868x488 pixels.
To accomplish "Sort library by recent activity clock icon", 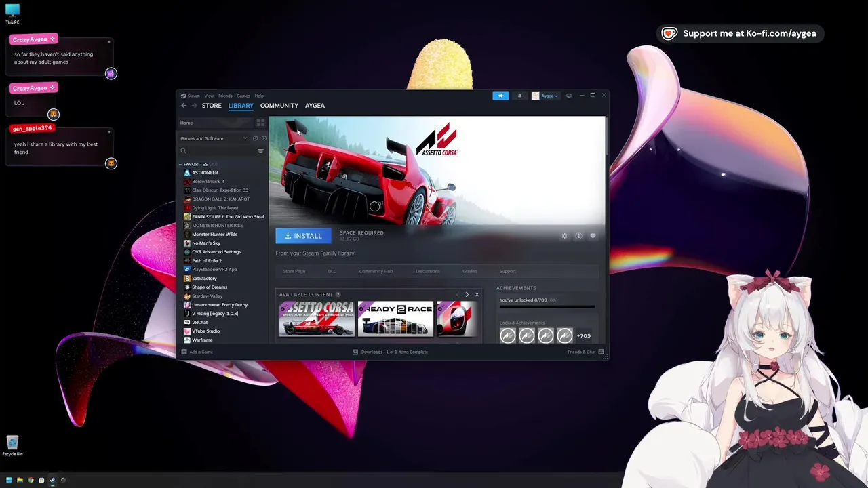I will point(255,138).
